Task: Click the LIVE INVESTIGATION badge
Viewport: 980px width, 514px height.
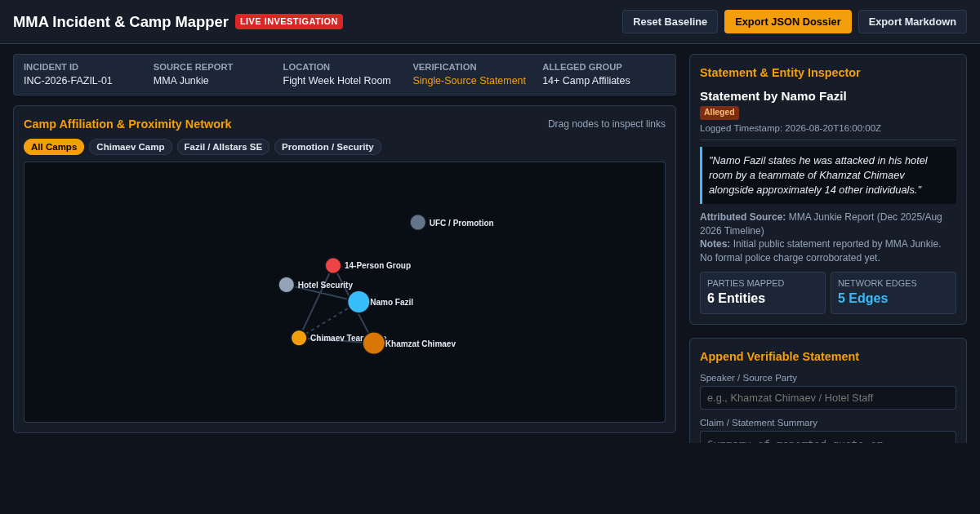Action: click(x=289, y=22)
